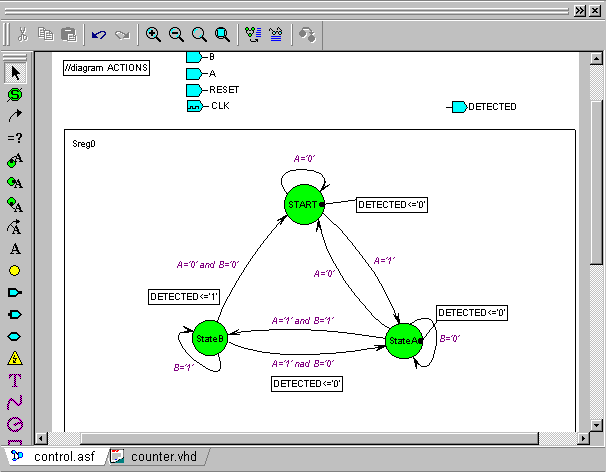Click the DETECTED output port symbol

point(458,107)
